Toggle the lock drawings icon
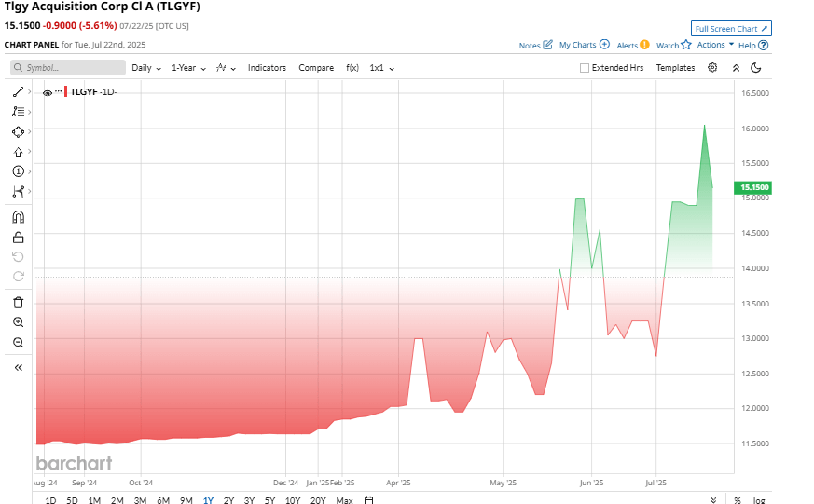The height and width of the screenshot is (504, 814). pyautogui.click(x=18, y=238)
